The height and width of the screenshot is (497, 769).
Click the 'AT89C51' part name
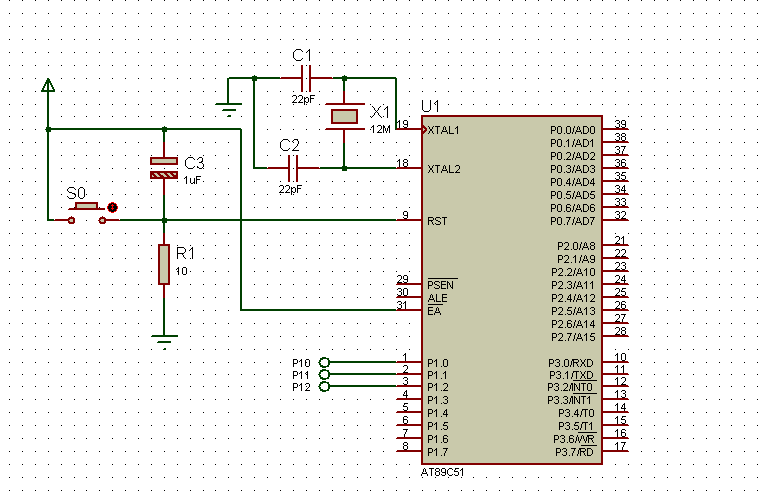pyautogui.click(x=442, y=472)
